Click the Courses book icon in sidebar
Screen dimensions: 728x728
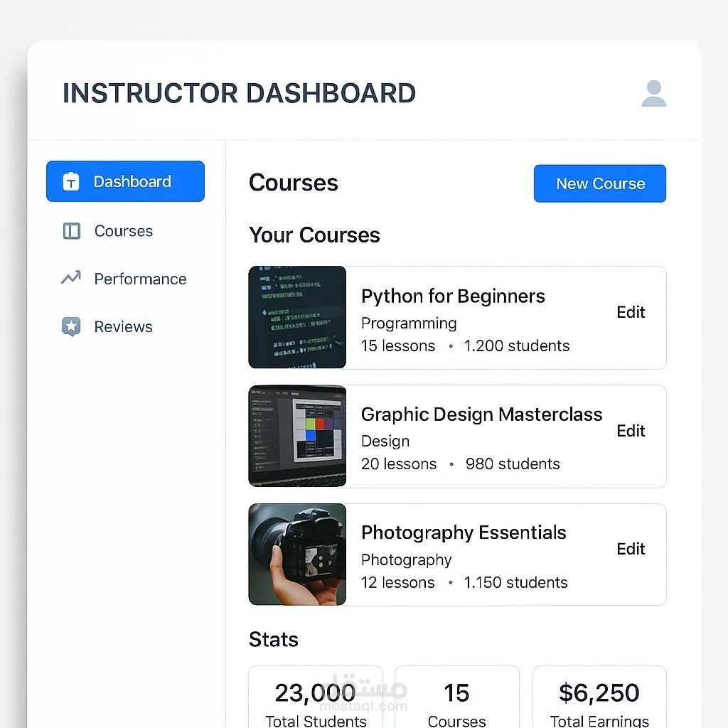coord(72,231)
